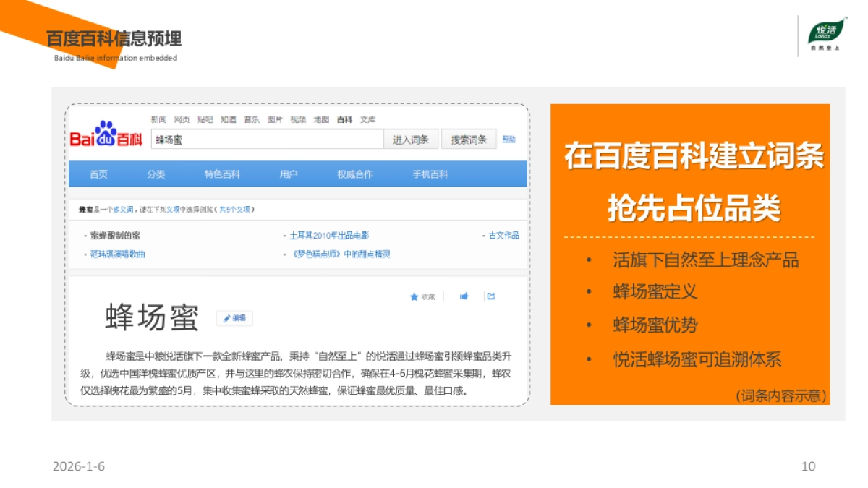Screen dimensions: 868x488
Task: Click the 编辑 pencil button beside 蜂场蜜
Action: pyautogui.click(x=235, y=317)
